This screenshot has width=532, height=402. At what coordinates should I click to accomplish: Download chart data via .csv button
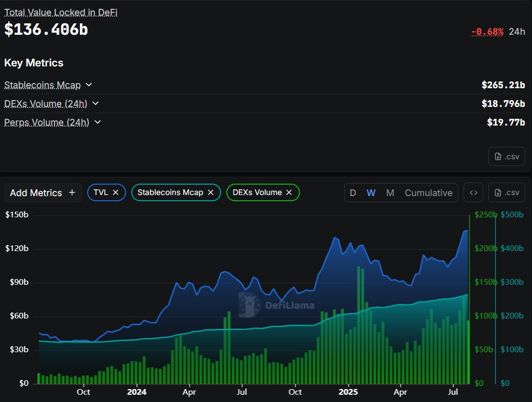507,192
